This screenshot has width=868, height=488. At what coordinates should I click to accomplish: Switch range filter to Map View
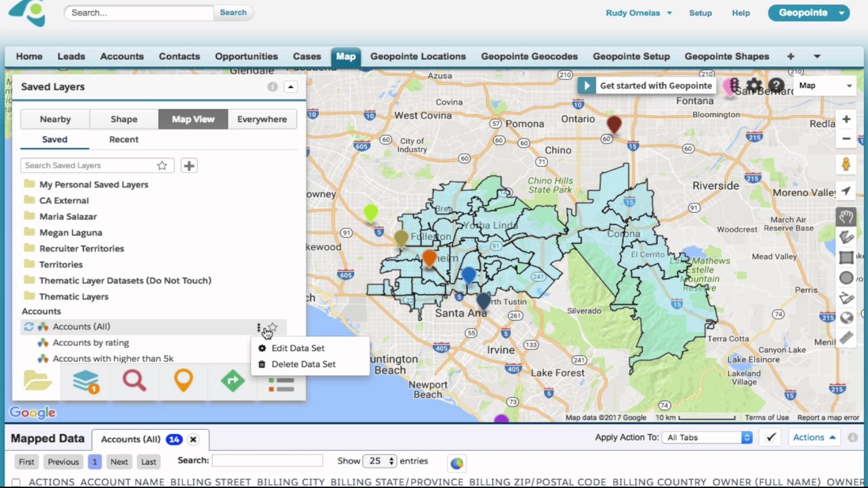pos(193,119)
